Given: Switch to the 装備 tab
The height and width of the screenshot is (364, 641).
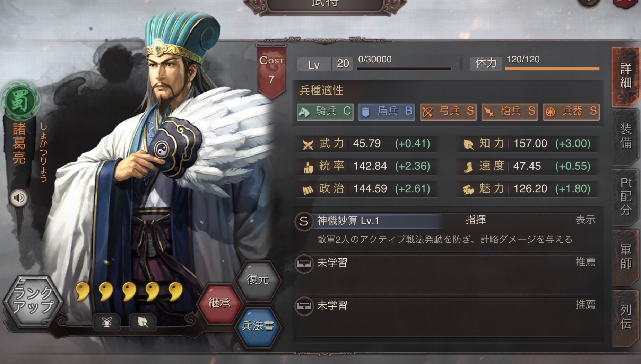Looking at the screenshot, I should 625,136.
